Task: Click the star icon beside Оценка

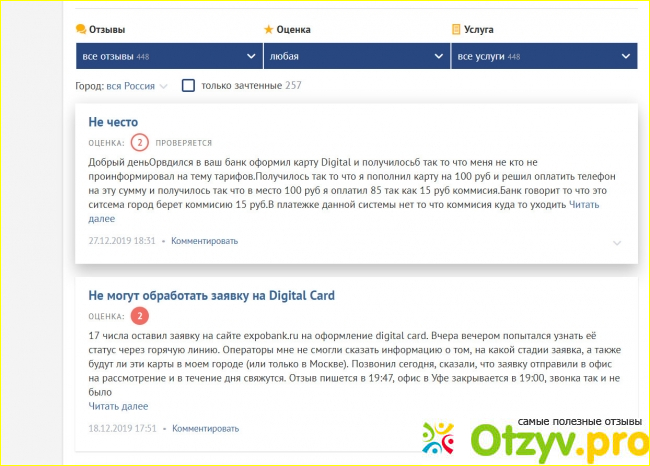Action: [267, 30]
